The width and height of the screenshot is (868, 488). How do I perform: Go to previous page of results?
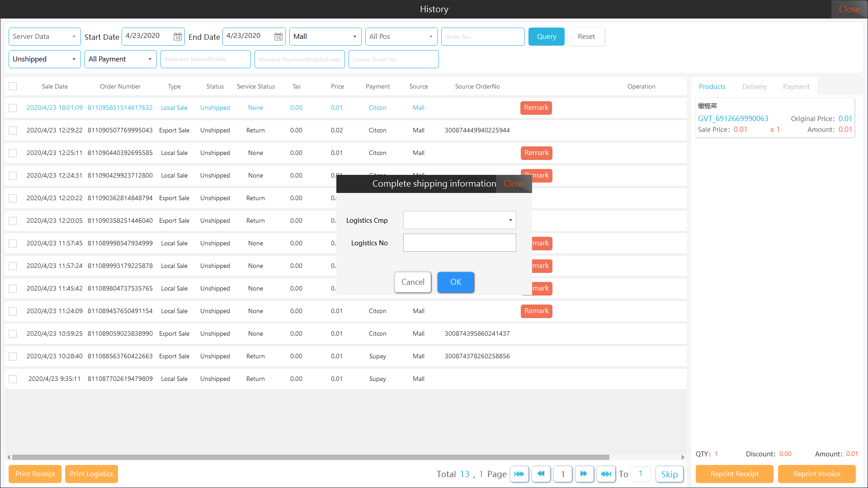click(541, 474)
